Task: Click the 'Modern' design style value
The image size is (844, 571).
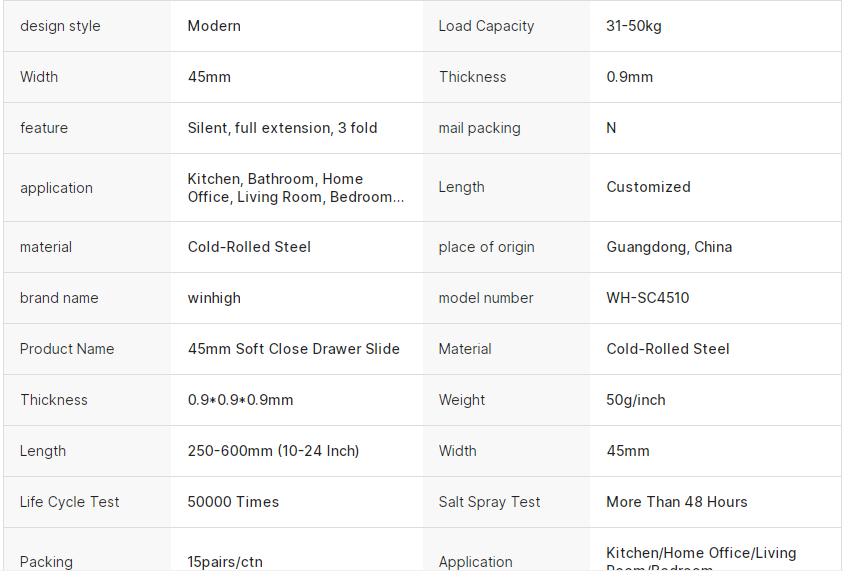Action: click(214, 26)
